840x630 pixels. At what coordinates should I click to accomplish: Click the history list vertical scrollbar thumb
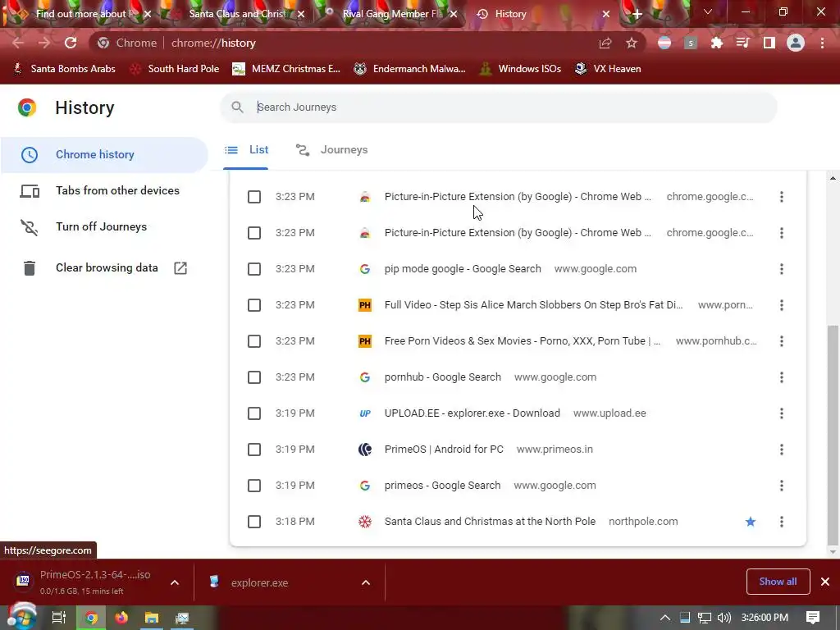[x=833, y=434]
